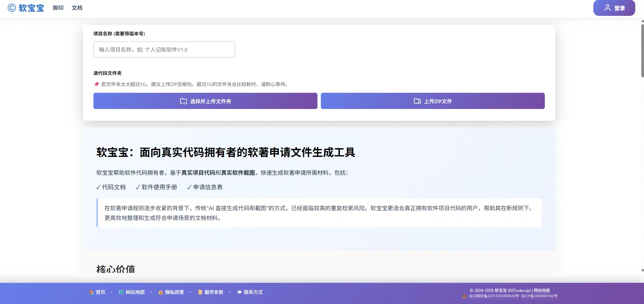Click the main heading 软宝宝：面向真实代码拥有者
The height and width of the screenshot is (304, 644).
[x=226, y=153]
